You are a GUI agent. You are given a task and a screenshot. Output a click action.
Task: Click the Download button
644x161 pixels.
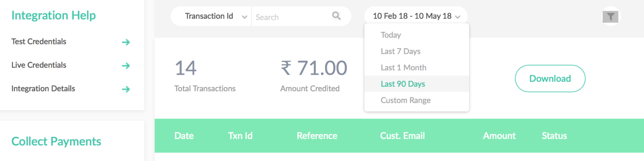coord(550,79)
